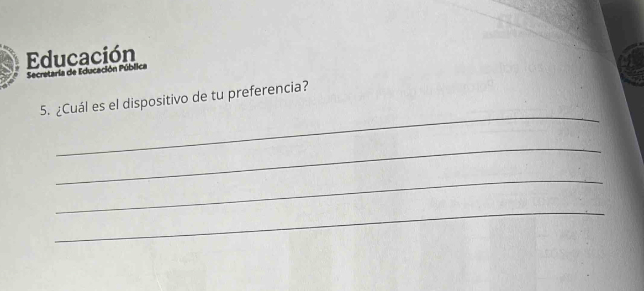Click the first blank answer line

(x=328, y=137)
